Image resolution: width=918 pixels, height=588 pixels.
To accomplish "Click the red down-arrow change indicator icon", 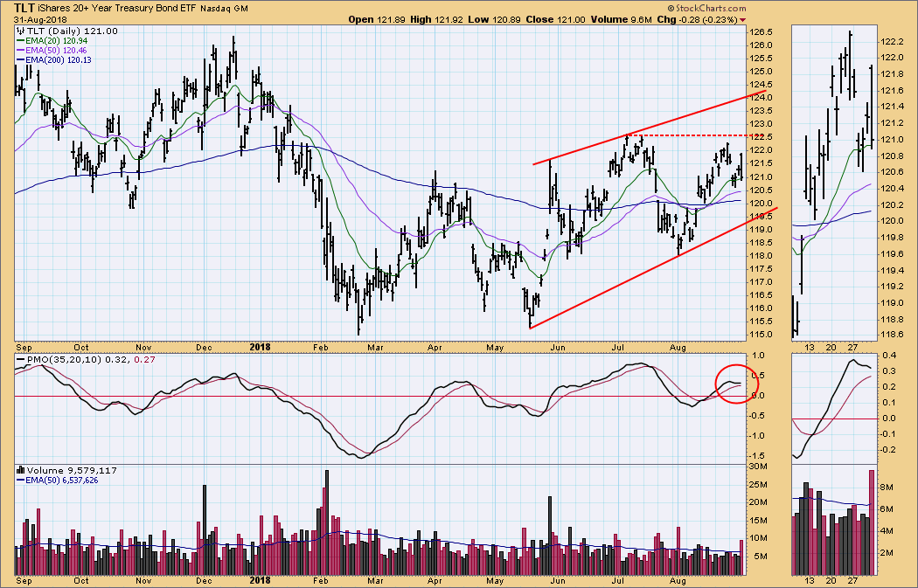I will (x=743, y=20).
